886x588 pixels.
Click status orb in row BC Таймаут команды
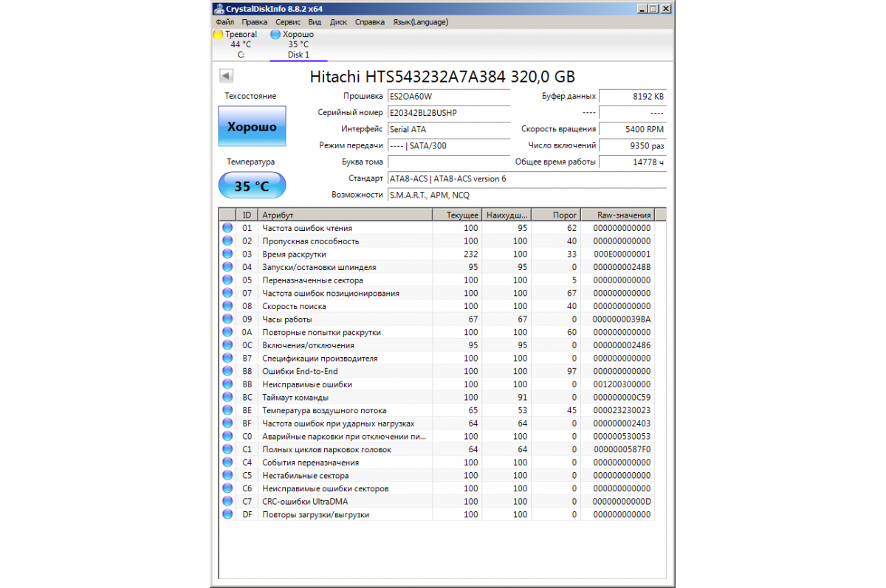click(227, 397)
